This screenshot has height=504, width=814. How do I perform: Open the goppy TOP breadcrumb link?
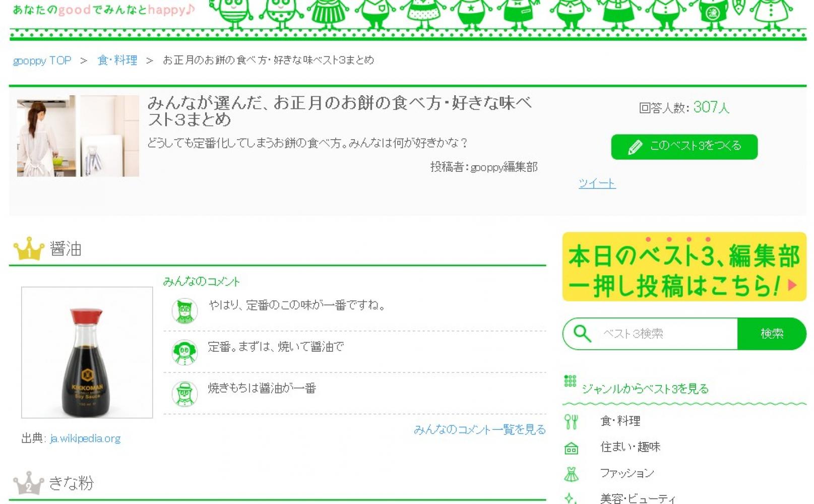pos(42,60)
